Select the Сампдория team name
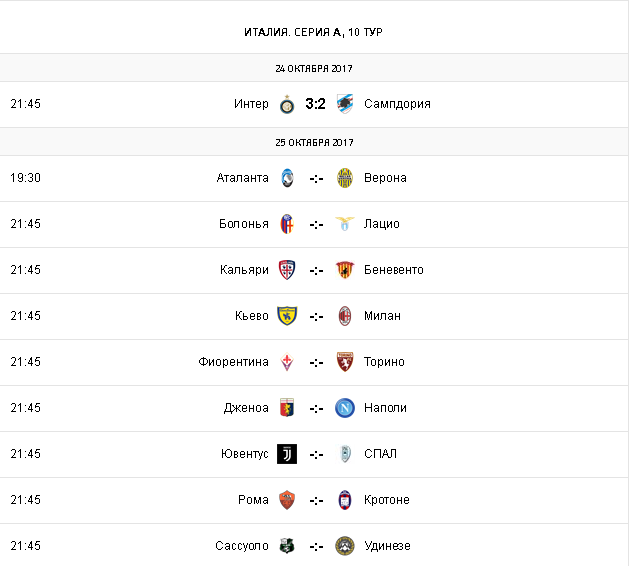 pos(397,104)
